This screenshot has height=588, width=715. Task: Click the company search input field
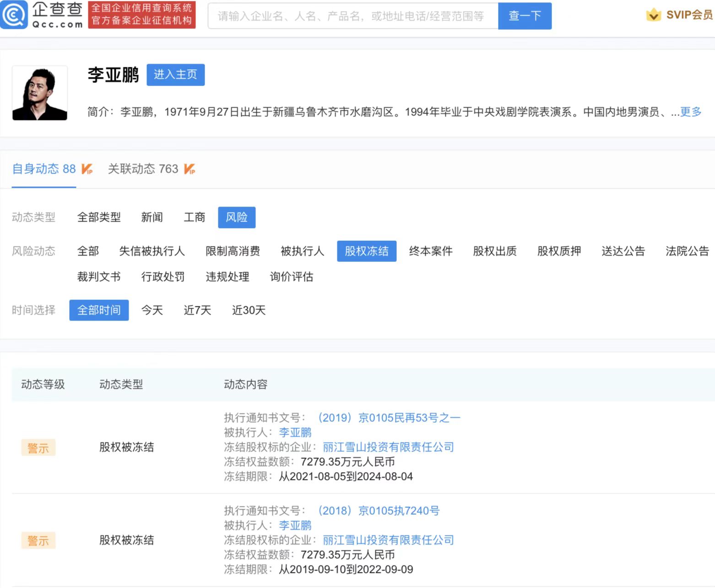[x=353, y=16]
